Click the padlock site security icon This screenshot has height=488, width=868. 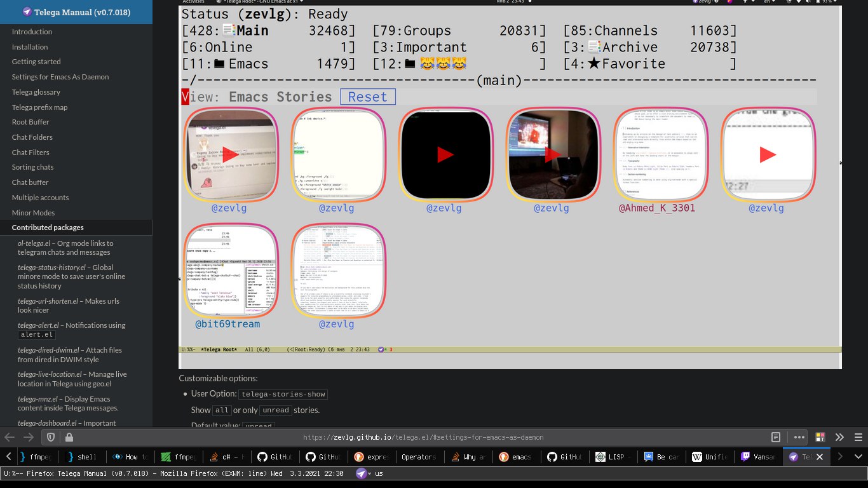click(69, 437)
